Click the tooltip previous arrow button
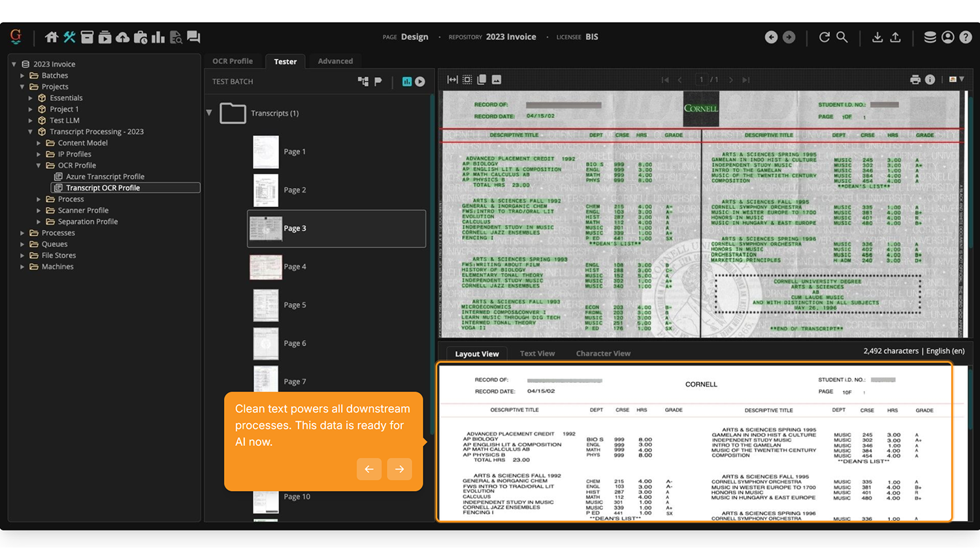 [369, 469]
